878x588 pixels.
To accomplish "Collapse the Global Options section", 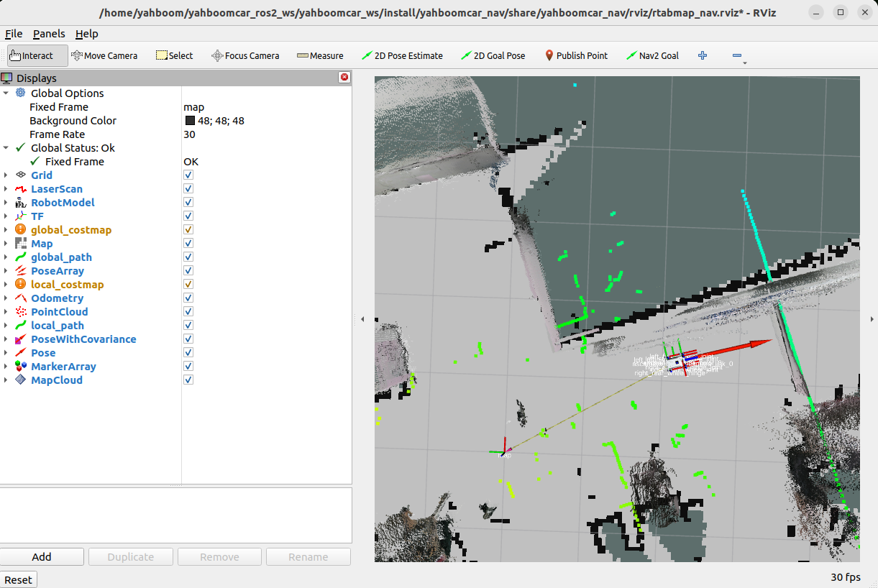I will pyautogui.click(x=6, y=93).
